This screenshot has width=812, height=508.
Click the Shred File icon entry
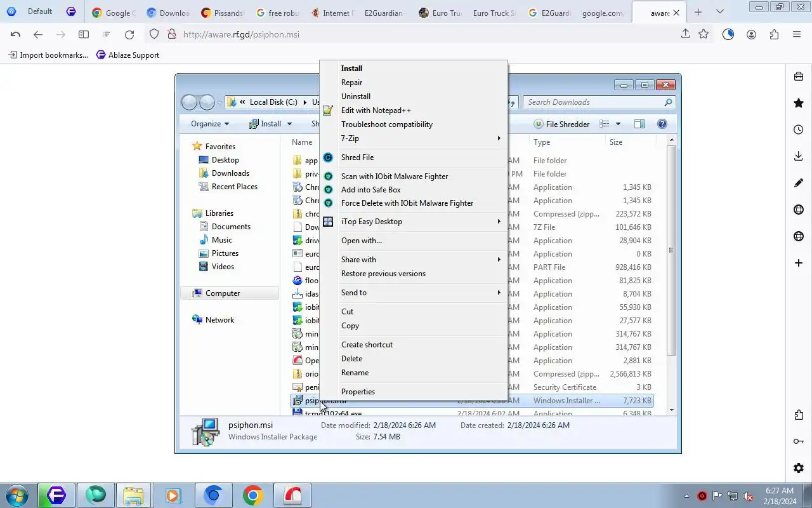[x=328, y=157]
